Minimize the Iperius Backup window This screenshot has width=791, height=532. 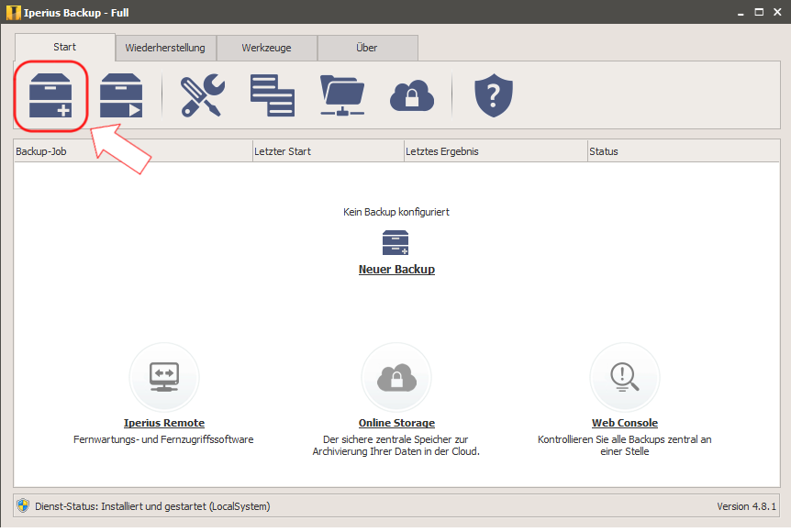point(741,12)
